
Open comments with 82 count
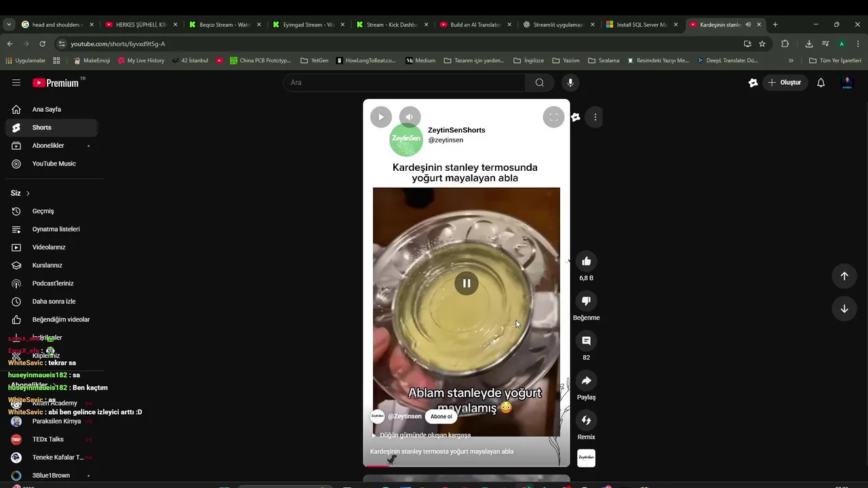point(587,341)
